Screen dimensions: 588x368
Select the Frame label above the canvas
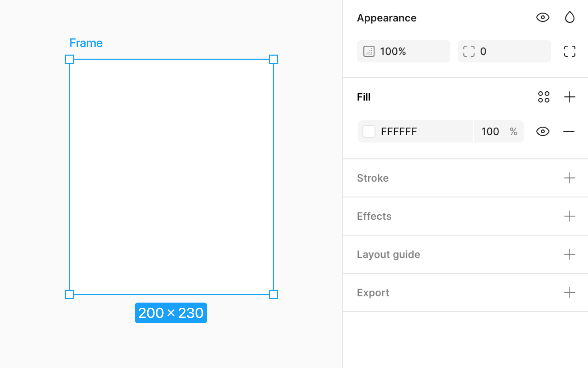click(x=86, y=43)
